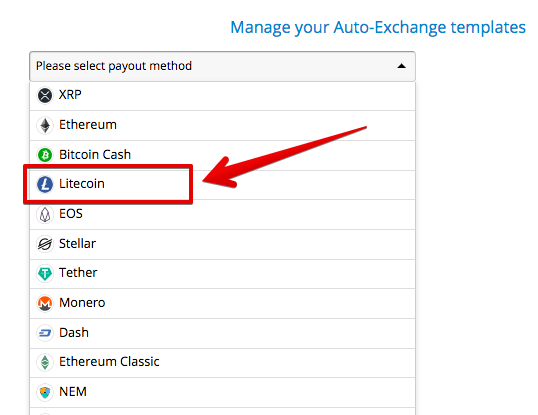Click the green Tether icon

[x=45, y=273]
